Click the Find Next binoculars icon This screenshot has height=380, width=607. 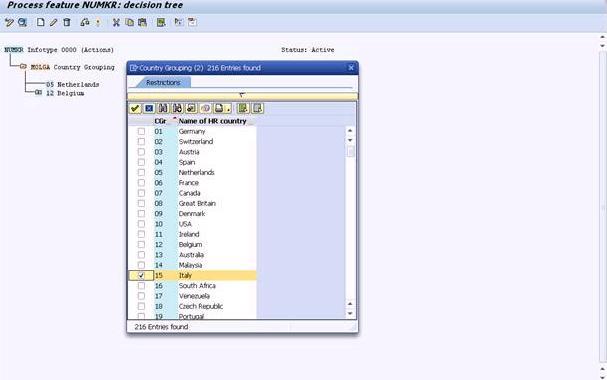coord(177,108)
